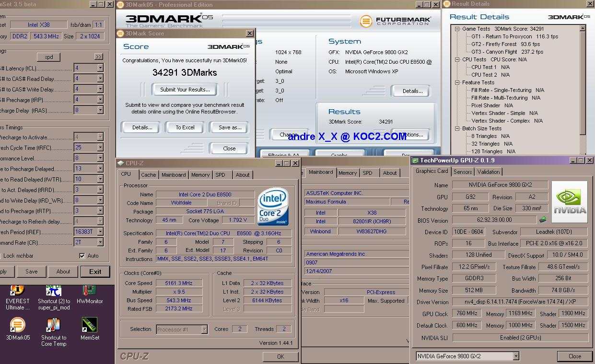Click Submit Your Results button
Image resolution: width=595 pixels, height=364 pixels.
coord(185,90)
